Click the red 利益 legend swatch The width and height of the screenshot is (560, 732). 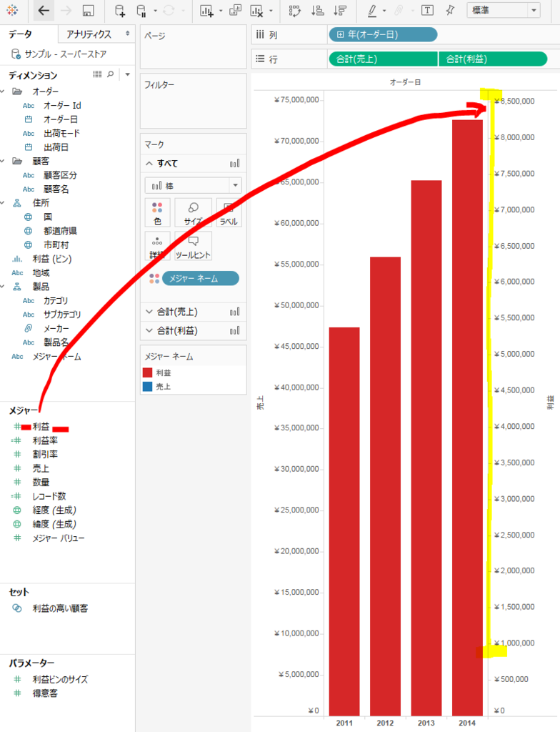point(147,372)
